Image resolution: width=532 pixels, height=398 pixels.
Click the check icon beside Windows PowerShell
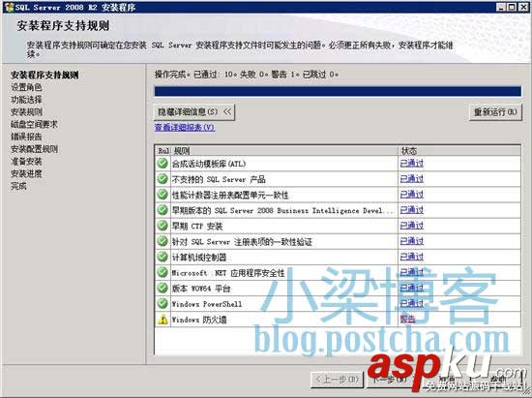pos(163,303)
